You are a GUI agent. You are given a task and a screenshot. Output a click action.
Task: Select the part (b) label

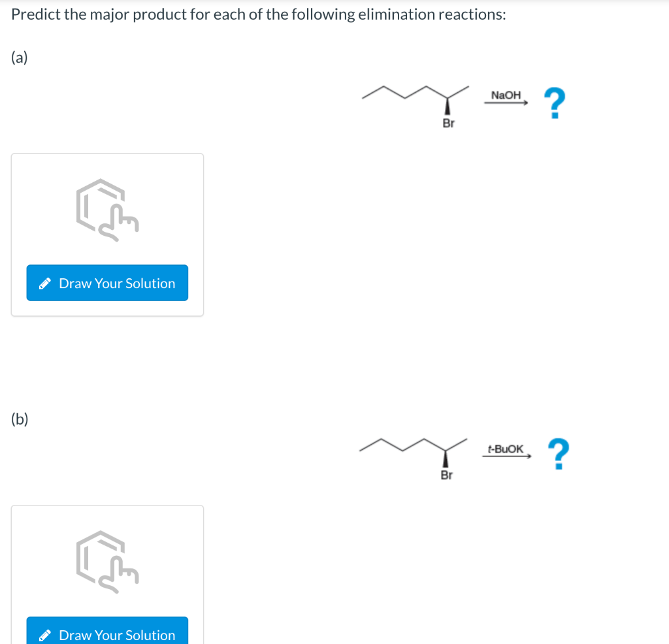[x=19, y=419]
